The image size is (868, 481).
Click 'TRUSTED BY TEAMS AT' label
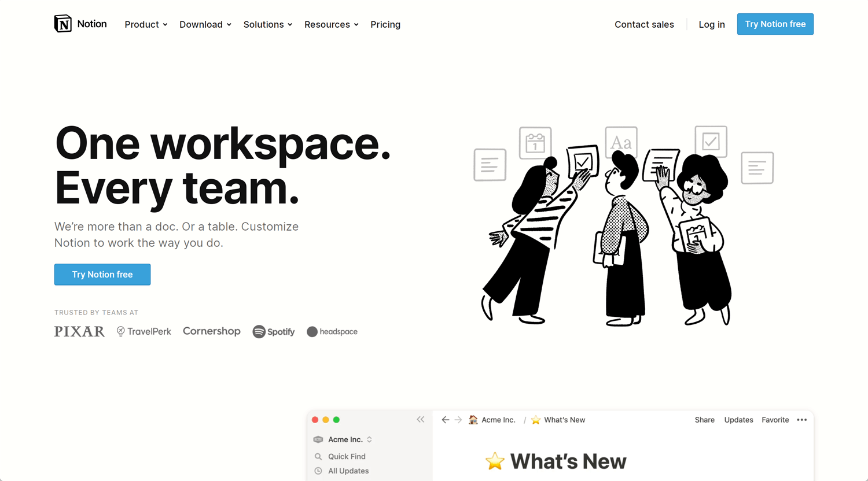pos(96,312)
